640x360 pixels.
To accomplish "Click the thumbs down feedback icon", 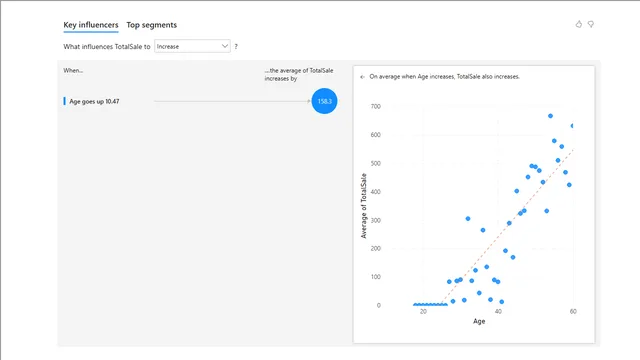I will pos(591,24).
